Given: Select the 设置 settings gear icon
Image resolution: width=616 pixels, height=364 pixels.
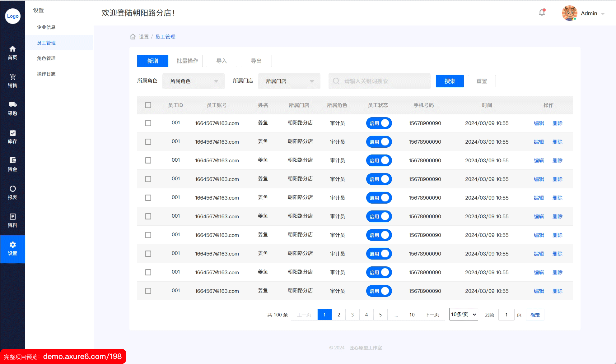Looking at the screenshot, I should click(x=12, y=245).
